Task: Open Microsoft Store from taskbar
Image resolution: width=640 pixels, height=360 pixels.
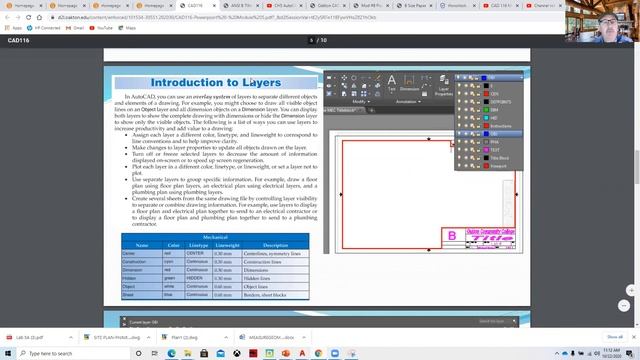Action: (204, 353)
